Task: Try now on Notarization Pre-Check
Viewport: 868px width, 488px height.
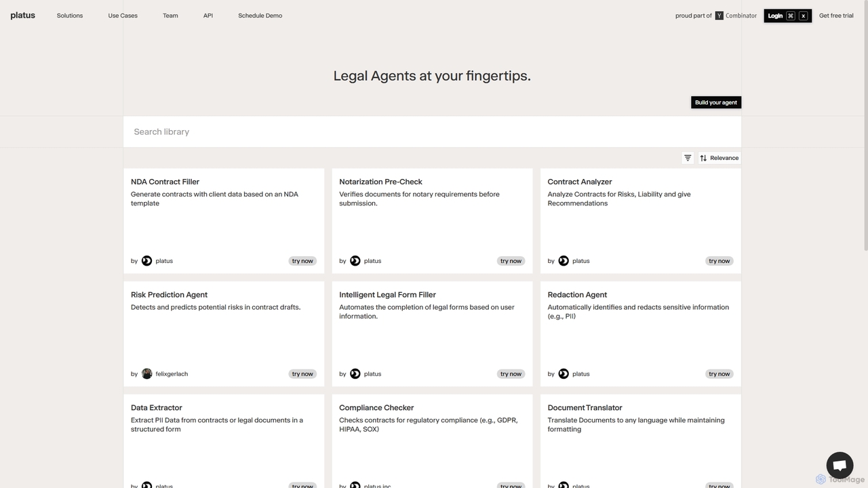Action: [x=511, y=261]
